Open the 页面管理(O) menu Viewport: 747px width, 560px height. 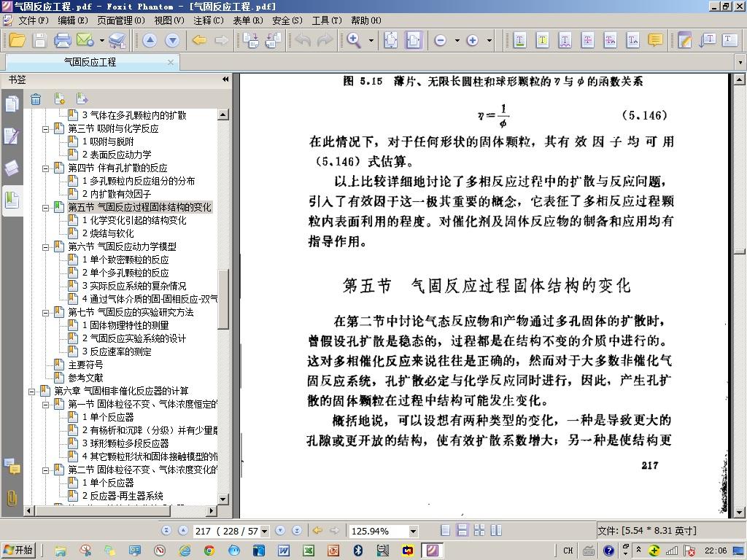point(121,20)
